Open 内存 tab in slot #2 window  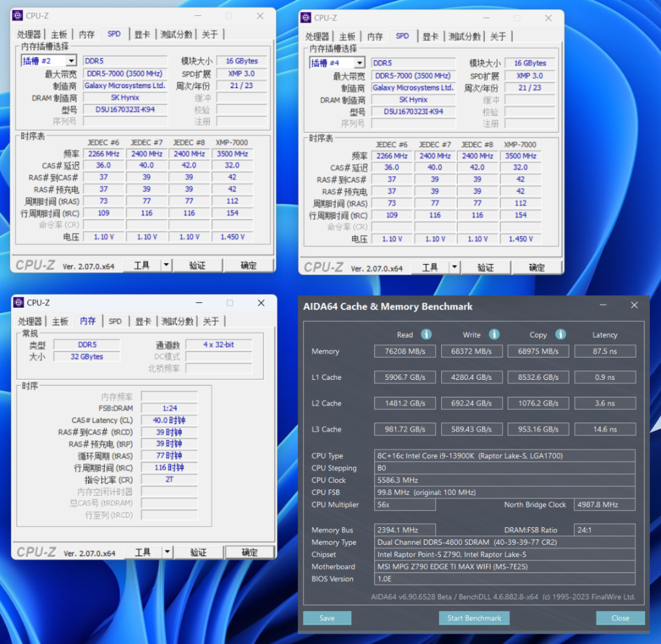87,34
